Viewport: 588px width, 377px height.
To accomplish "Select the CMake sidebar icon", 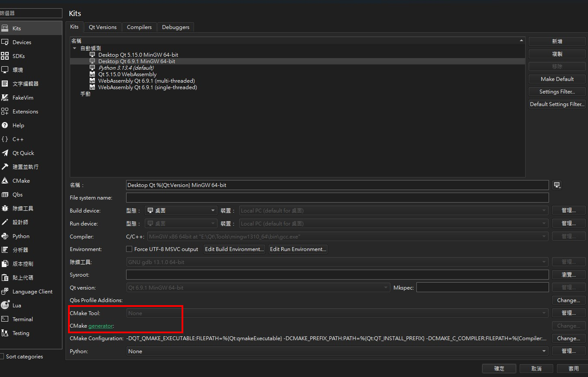I will (5, 180).
